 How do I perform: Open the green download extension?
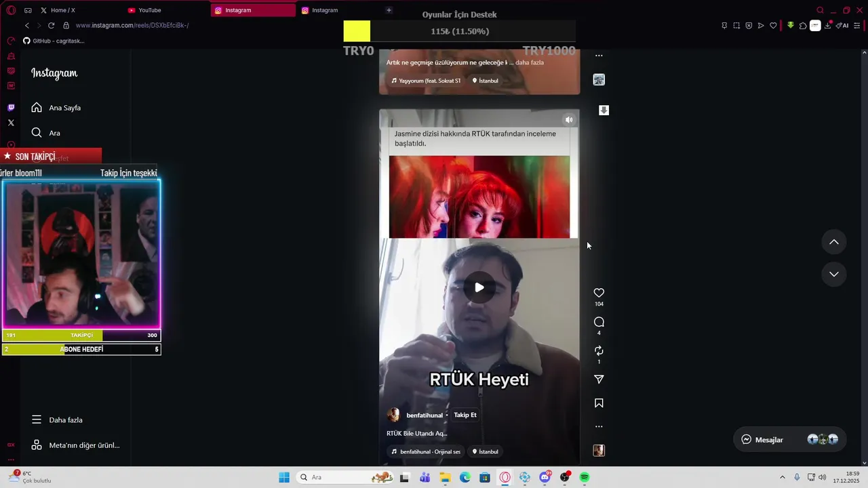pyautogui.click(x=791, y=26)
